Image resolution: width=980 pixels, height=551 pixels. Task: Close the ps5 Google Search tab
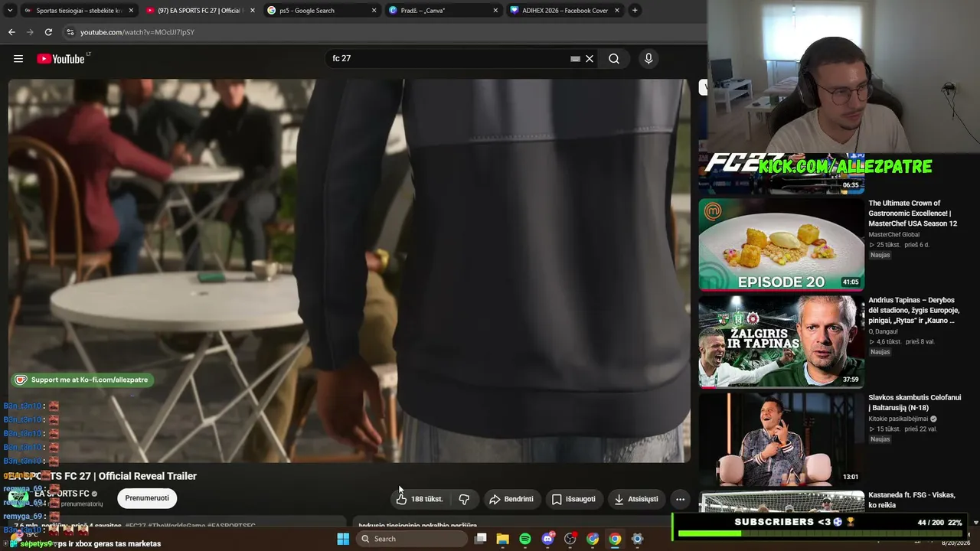coord(374,11)
